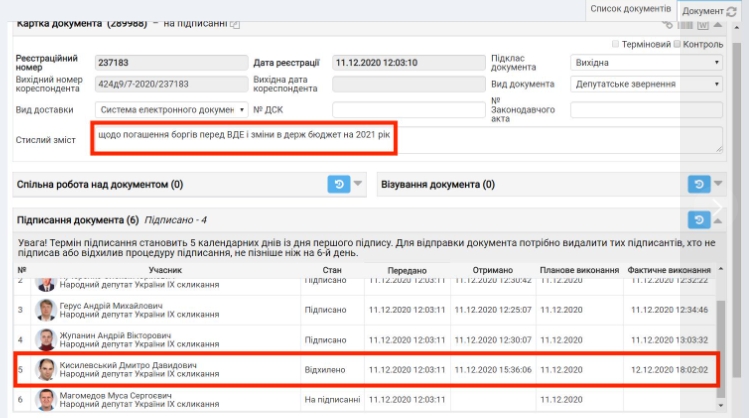
Task: Click the refresh icon on Документ tab
Action: pos(732,10)
